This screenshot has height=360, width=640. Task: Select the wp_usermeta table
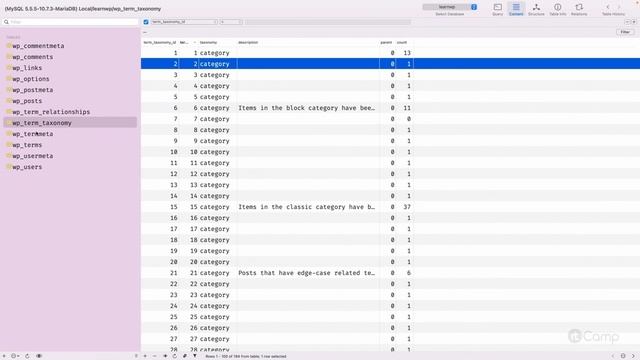tap(33, 156)
